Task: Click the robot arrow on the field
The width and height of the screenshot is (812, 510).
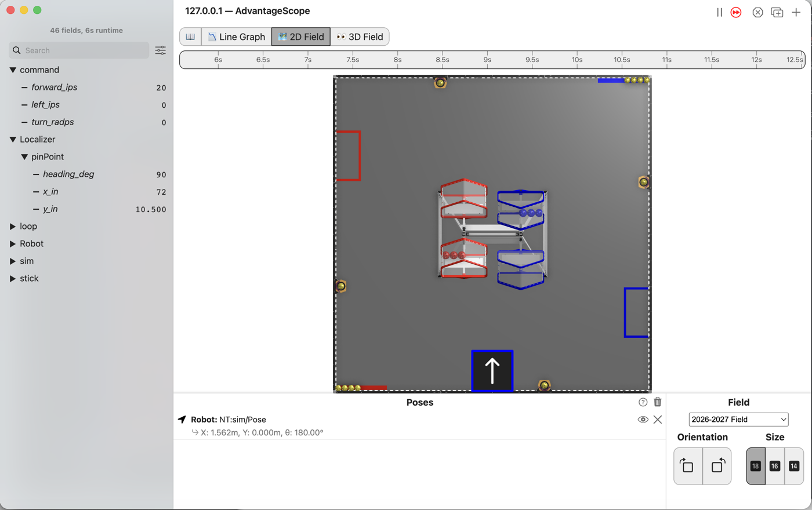Action: click(x=492, y=371)
